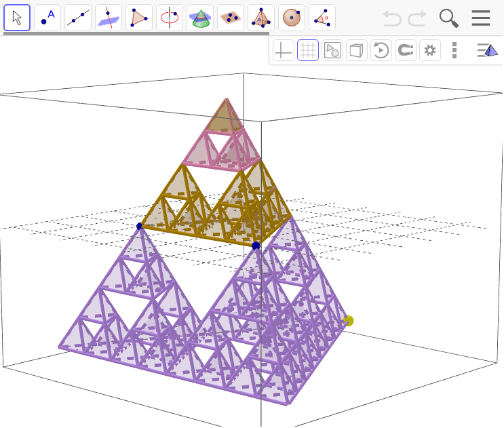
Task: Toggle the bounding box display
Action: (357, 50)
